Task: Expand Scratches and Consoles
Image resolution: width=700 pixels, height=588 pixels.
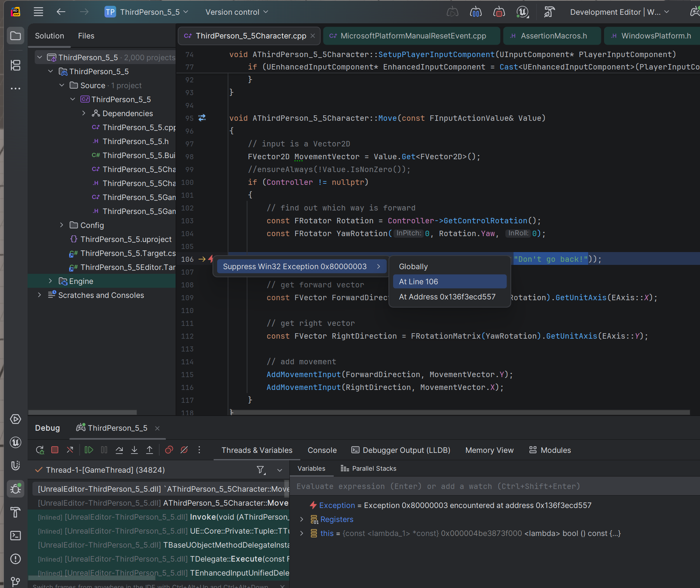Action: 40,295
